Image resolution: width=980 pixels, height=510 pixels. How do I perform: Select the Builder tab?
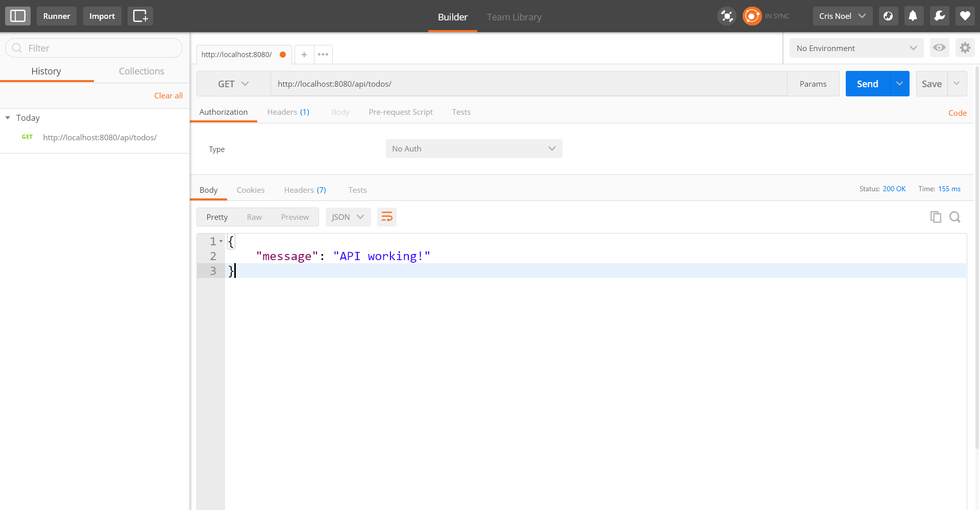tap(453, 17)
